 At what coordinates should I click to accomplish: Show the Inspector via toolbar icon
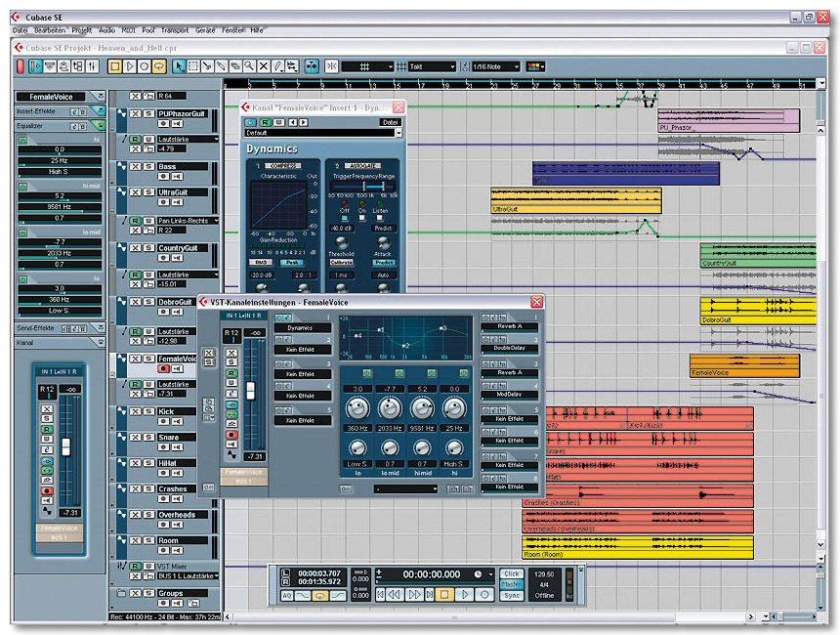pyautogui.click(x=35, y=66)
